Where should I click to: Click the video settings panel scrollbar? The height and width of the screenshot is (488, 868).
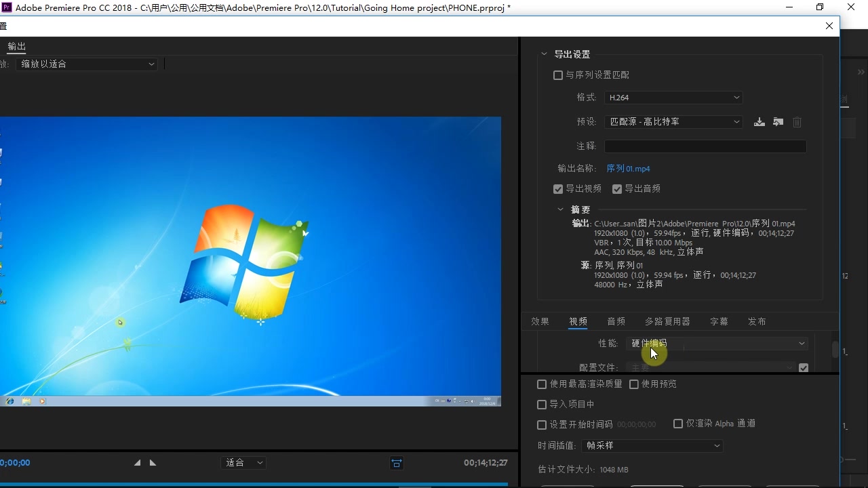point(835,349)
